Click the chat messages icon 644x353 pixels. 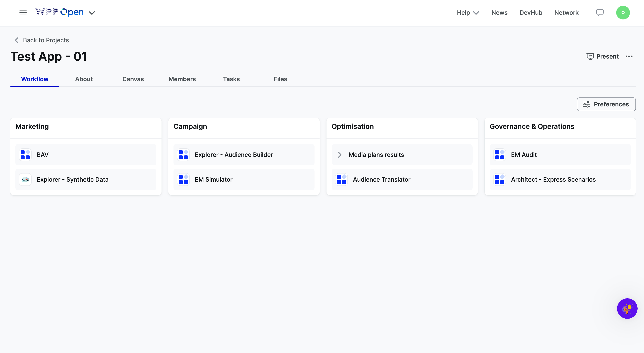point(600,12)
